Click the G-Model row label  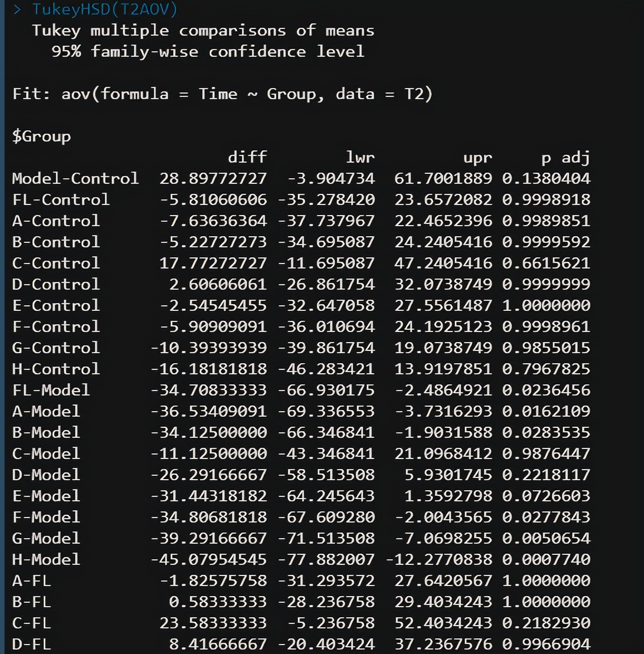pyautogui.click(x=46, y=538)
